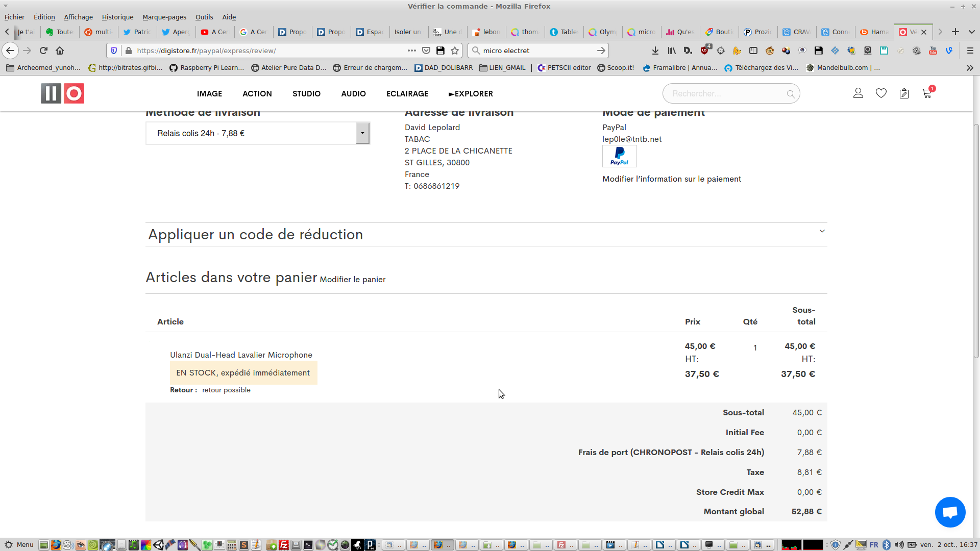Reload the page
Screen dimensions: 980x551
[x=43, y=51]
